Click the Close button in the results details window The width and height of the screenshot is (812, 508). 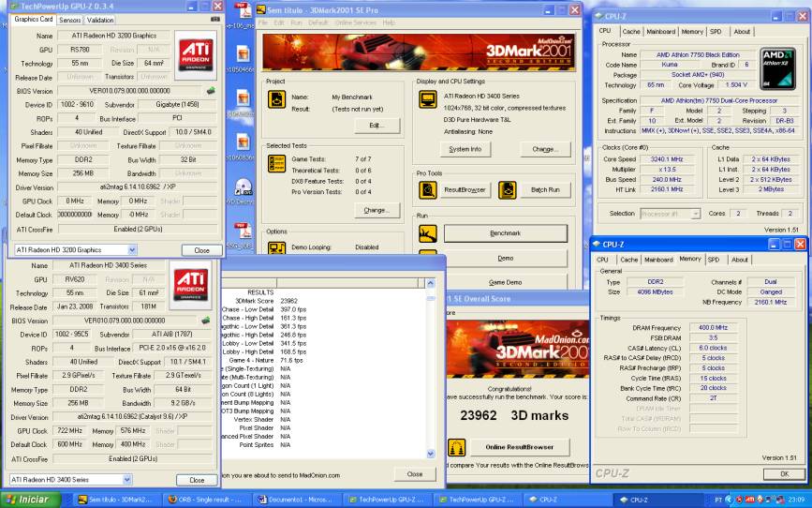tap(415, 474)
